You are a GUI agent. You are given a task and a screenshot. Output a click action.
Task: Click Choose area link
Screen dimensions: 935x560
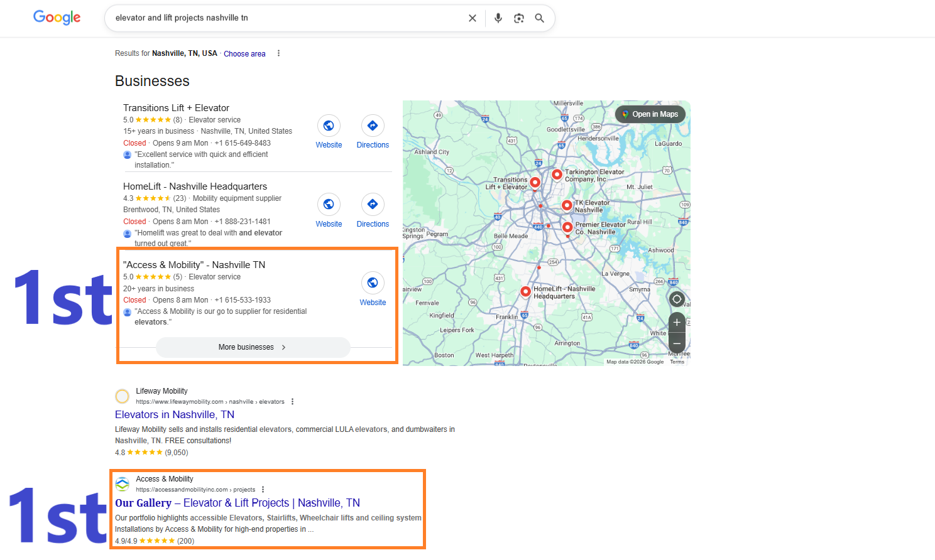(244, 54)
